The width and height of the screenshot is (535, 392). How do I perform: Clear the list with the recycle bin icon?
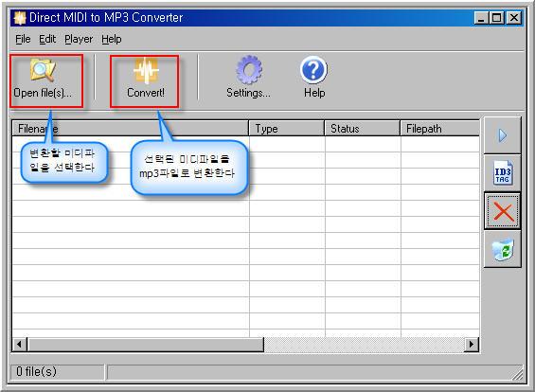click(x=502, y=250)
